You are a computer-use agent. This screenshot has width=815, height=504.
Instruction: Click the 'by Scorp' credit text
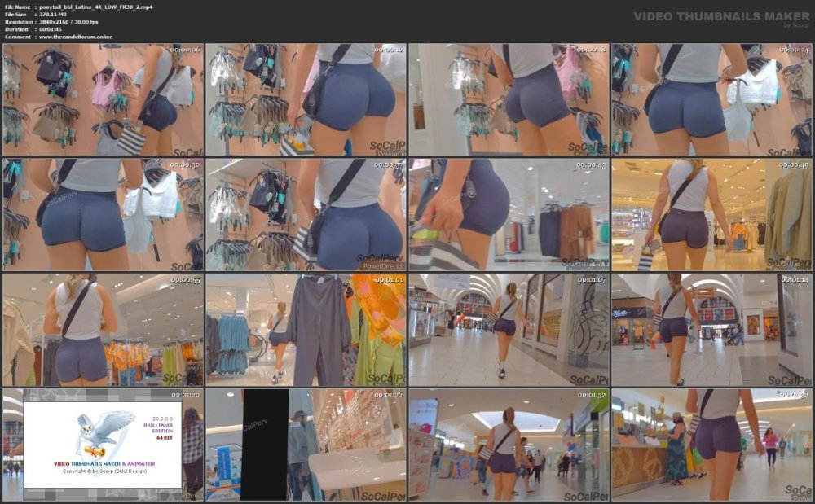796,25
